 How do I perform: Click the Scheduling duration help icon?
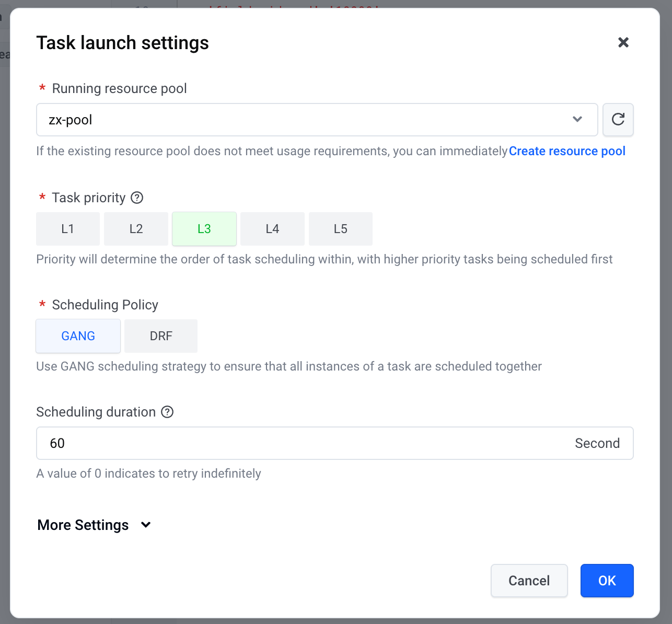click(x=167, y=412)
